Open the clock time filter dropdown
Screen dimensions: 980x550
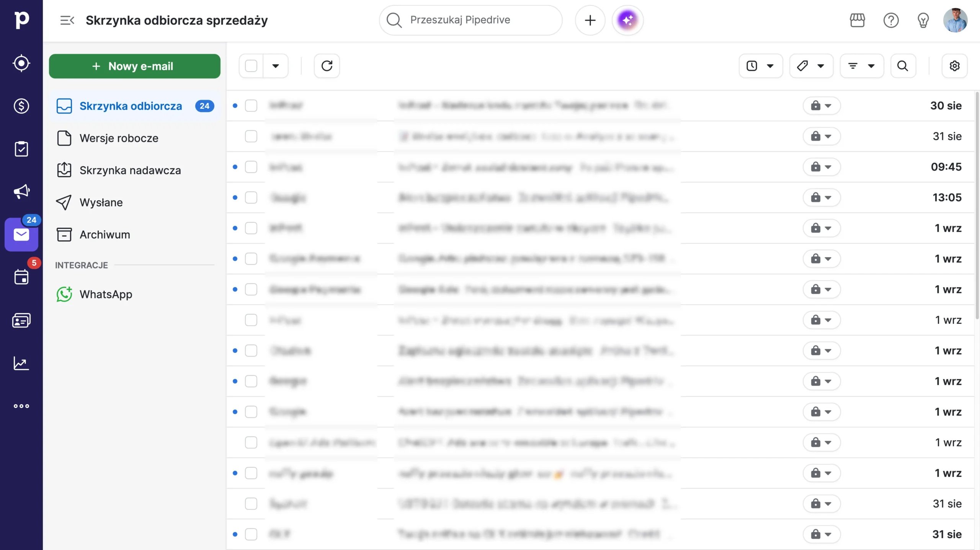761,66
